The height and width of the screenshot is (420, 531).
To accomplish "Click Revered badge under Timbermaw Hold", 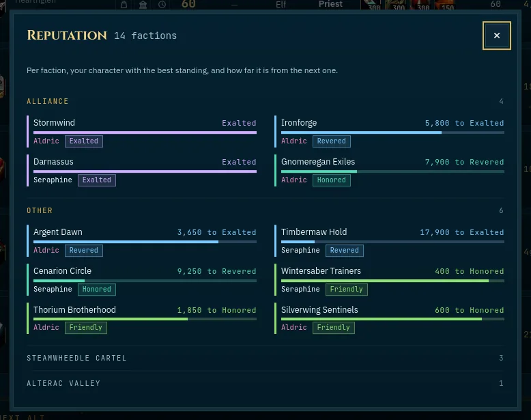I will [345, 251].
